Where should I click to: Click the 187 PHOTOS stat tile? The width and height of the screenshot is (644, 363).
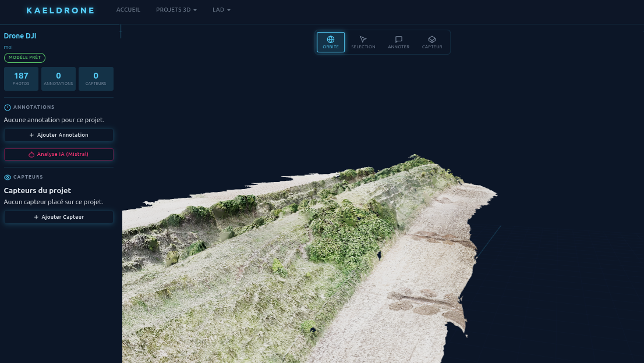pyautogui.click(x=21, y=79)
